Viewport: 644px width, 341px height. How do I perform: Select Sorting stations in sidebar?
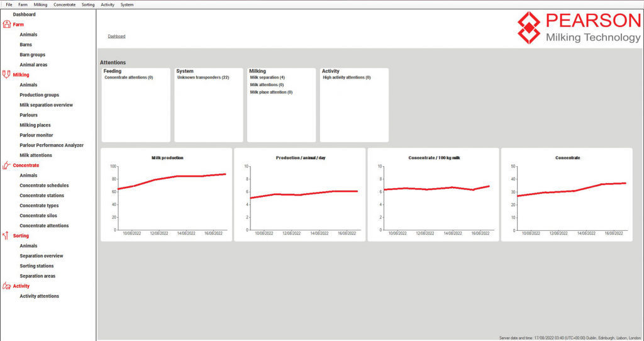point(36,266)
